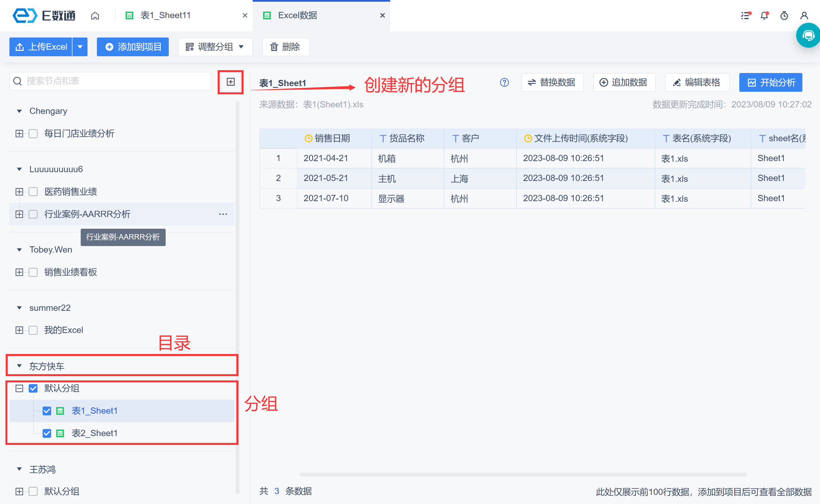Click the 开始分析 button
Screen dimensions: 820x504
click(x=770, y=82)
